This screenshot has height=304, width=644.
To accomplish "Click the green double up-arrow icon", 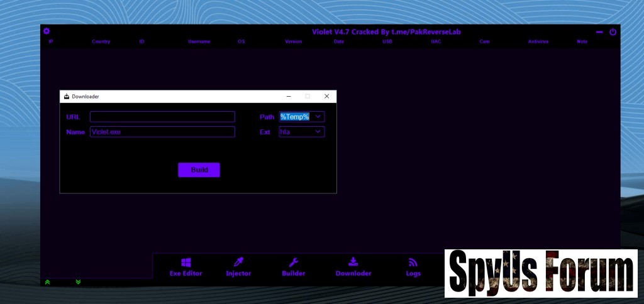I will 47,282.
